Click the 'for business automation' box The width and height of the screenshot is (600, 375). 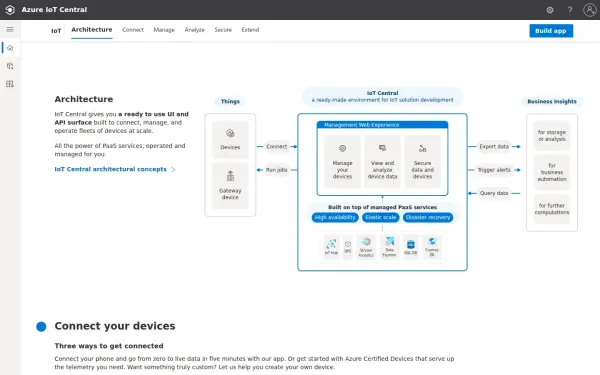point(552,172)
